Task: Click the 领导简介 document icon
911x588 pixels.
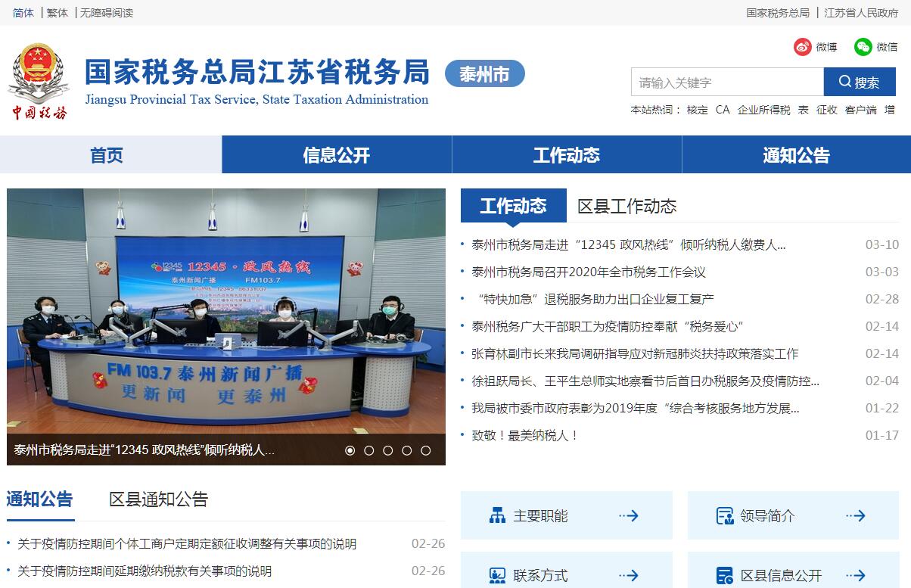Action: (724, 516)
